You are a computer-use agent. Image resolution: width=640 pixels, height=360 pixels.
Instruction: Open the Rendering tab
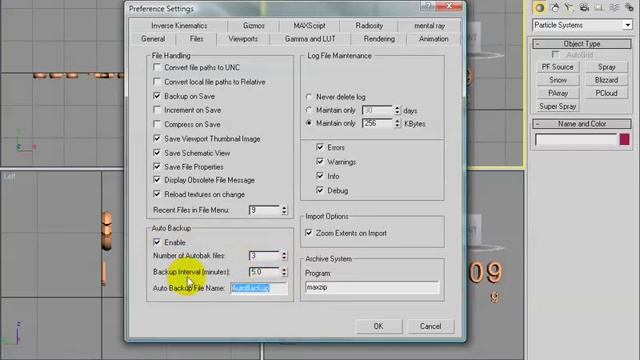tap(379, 39)
